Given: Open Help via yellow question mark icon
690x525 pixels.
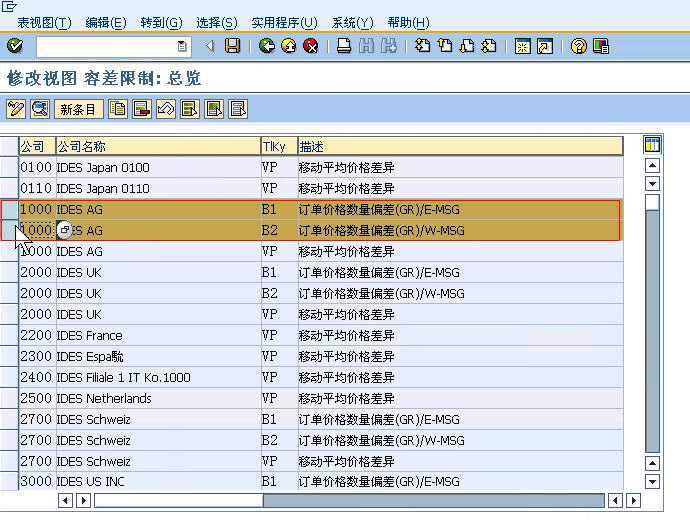Looking at the screenshot, I should (578, 46).
